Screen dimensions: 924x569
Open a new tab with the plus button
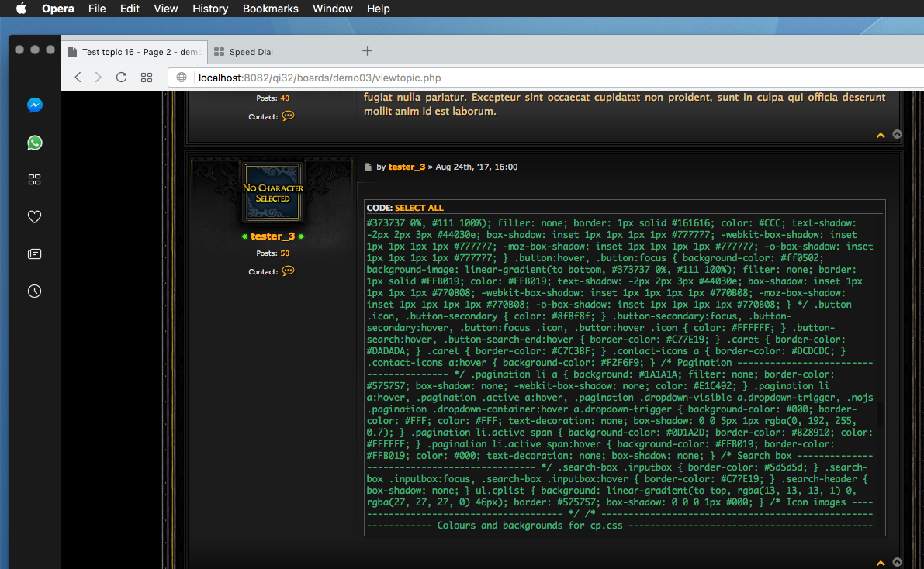click(366, 50)
